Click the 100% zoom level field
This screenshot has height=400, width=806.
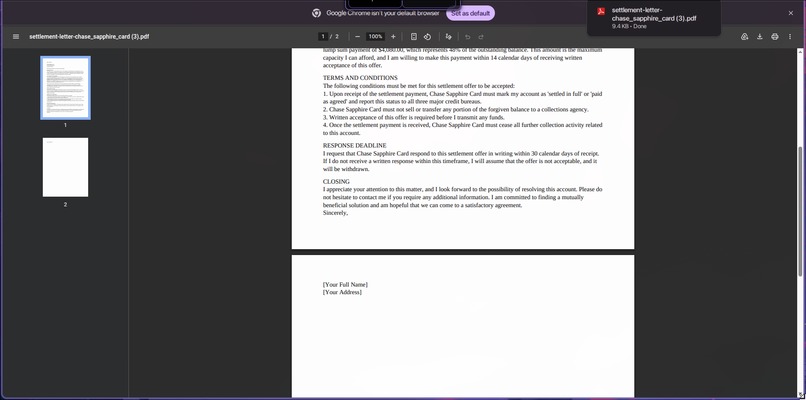coord(375,37)
